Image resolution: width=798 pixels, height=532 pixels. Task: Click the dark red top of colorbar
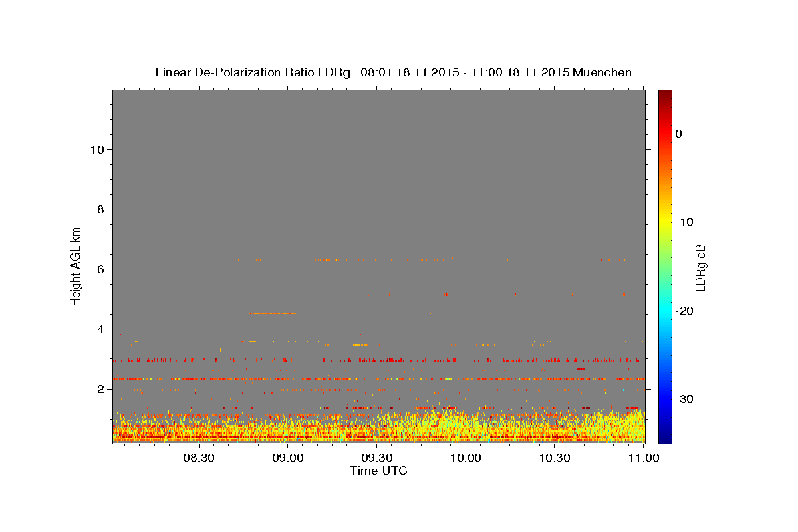coord(665,94)
